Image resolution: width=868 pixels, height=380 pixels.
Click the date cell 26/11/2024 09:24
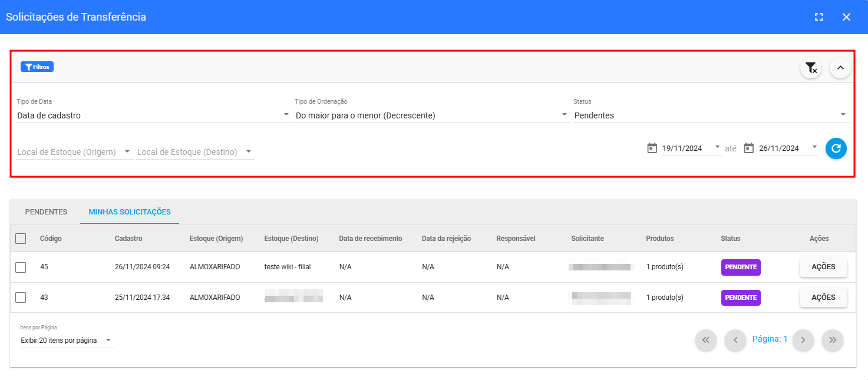143,267
